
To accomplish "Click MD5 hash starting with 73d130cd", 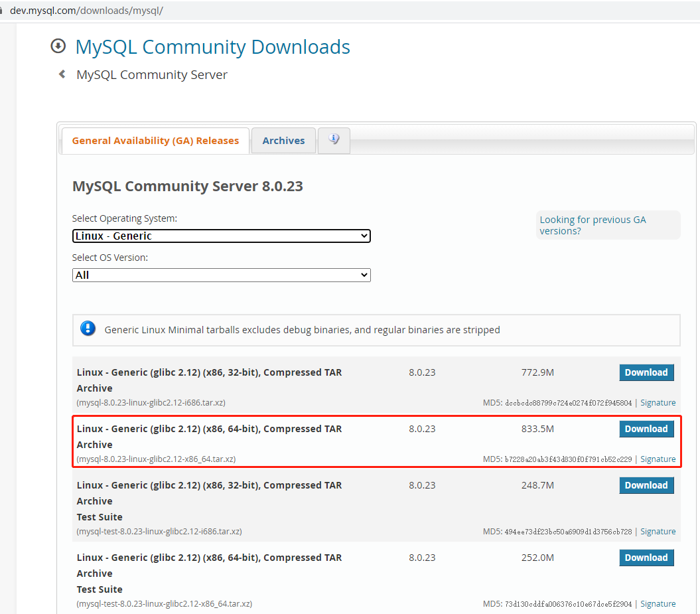I will [569, 604].
